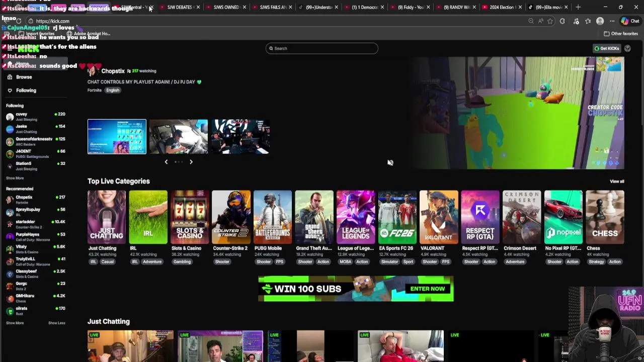Screen dimensions: 644x362
Task: Click the English tag on featured stream
Action: point(113,90)
